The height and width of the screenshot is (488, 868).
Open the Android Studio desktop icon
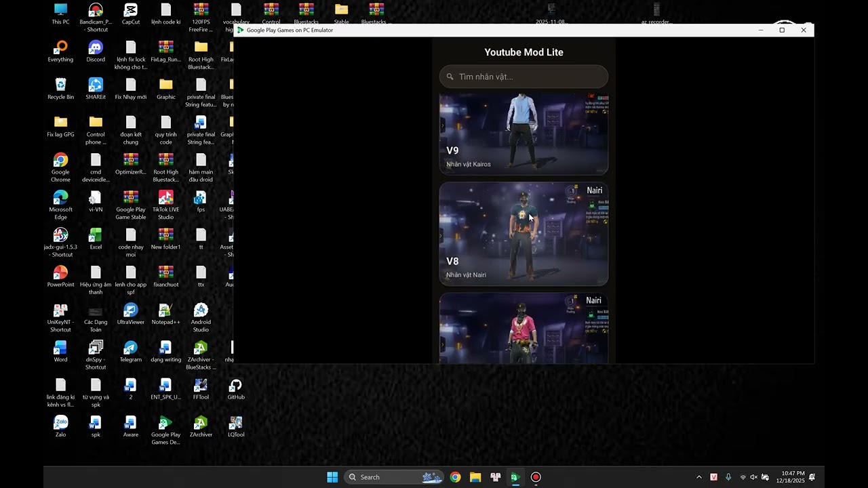201,317
